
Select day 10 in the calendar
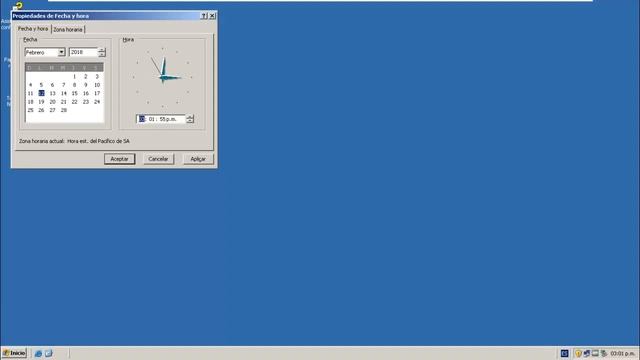pyautogui.click(x=97, y=85)
